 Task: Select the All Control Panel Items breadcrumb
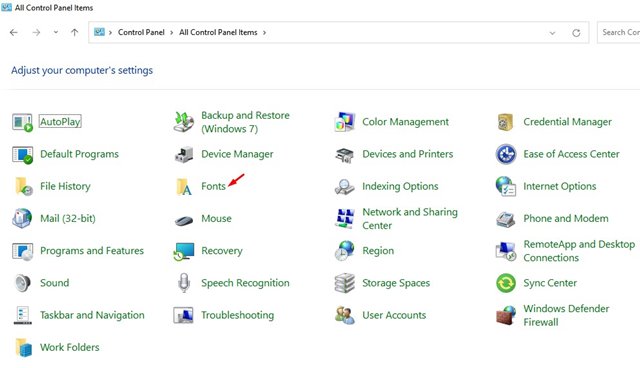coord(218,32)
